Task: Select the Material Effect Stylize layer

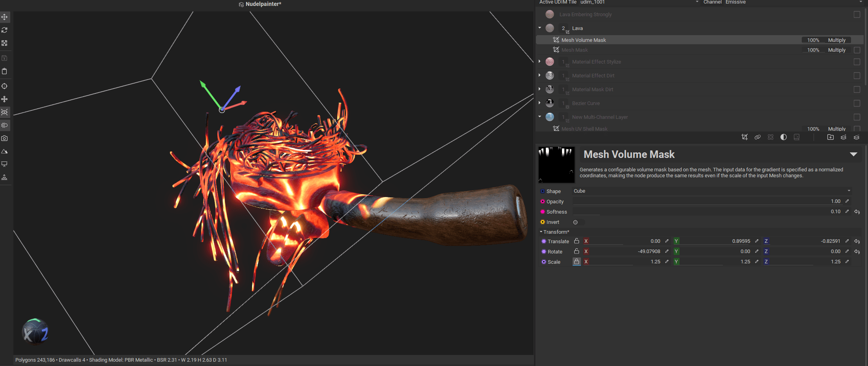Action: [596, 62]
